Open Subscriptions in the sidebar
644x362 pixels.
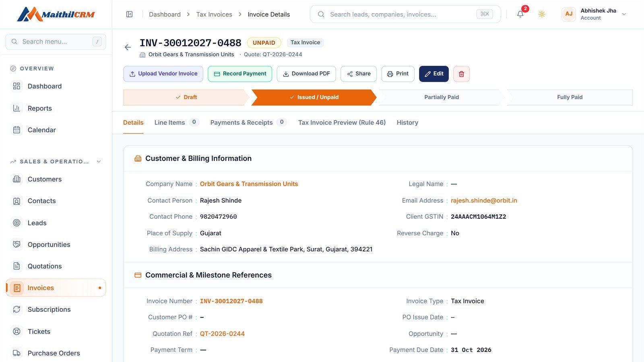56,310
